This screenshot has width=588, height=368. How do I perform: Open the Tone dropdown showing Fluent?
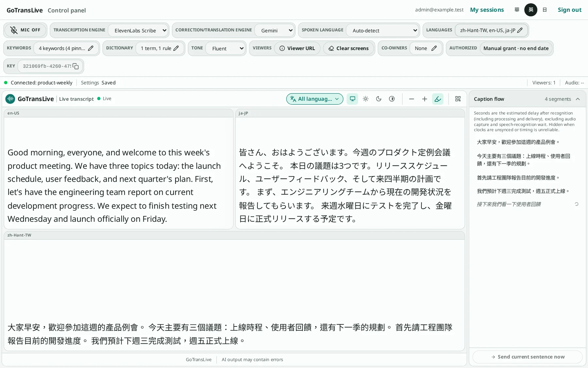pos(225,48)
